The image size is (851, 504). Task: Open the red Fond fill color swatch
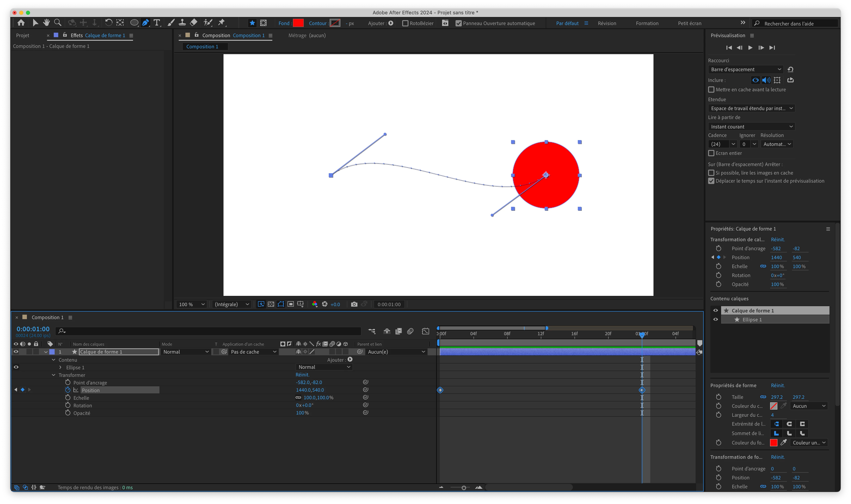click(x=298, y=23)
